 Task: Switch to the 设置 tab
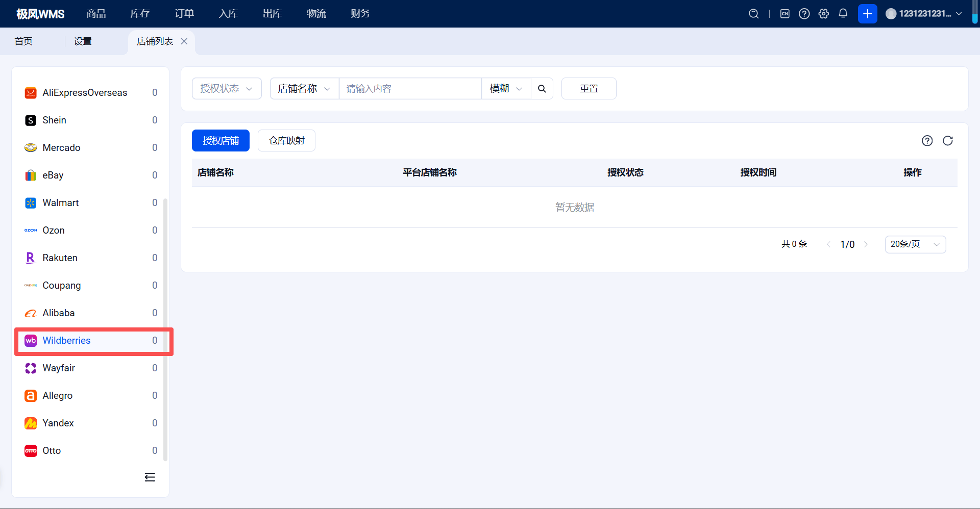[x=83, y=41]
